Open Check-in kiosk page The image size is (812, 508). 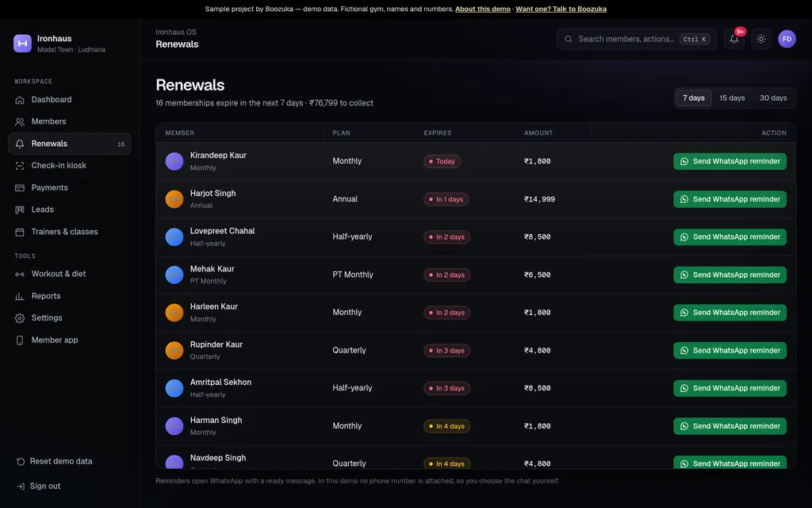click(x=70, y=165)
